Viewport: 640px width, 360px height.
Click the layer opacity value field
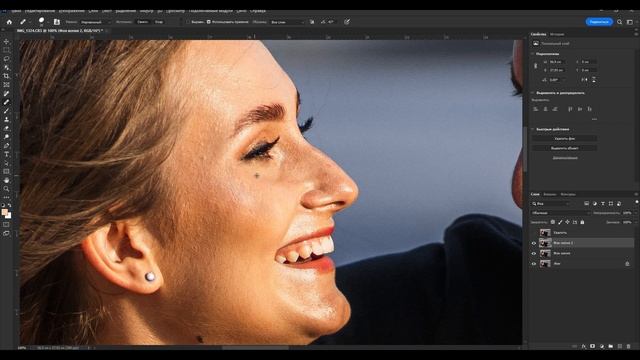click(627, 213)
